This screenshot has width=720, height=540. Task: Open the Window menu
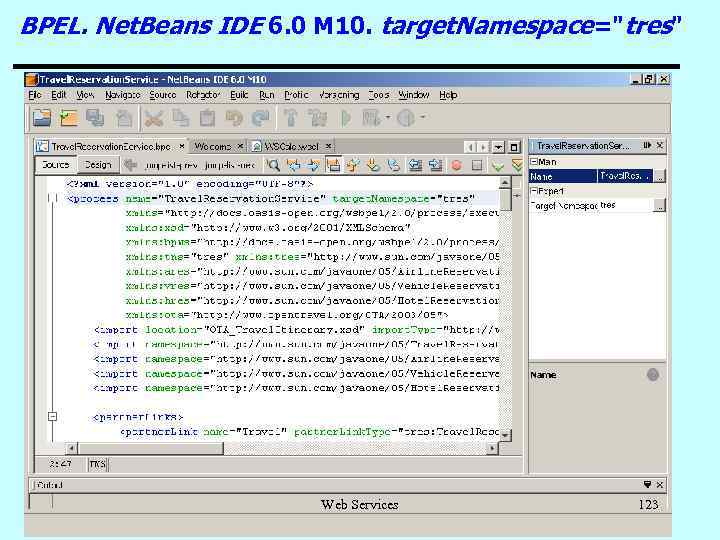(414, 95)
